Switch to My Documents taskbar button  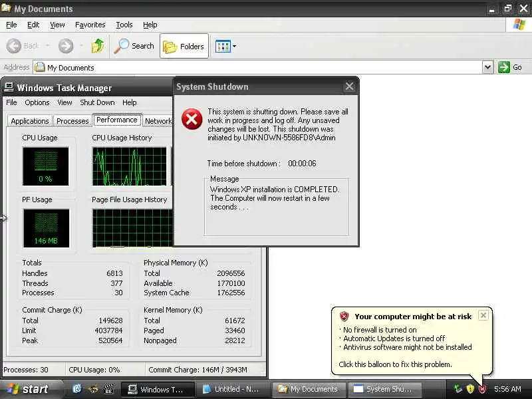(x=309, y=390)
